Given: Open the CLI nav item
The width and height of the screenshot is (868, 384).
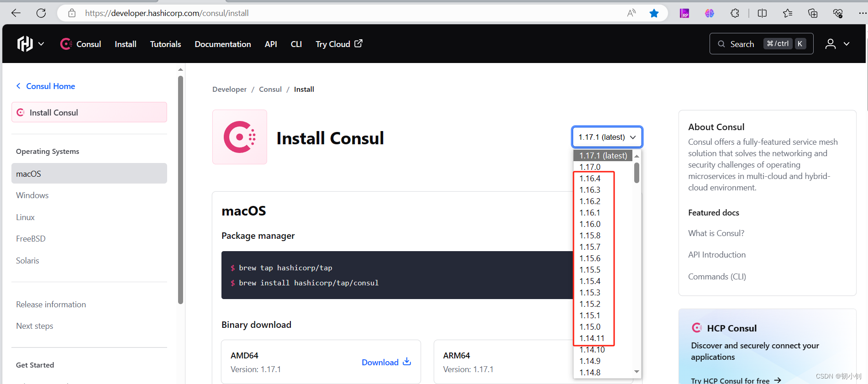Looking at the screenshot, I should point(296,44).
